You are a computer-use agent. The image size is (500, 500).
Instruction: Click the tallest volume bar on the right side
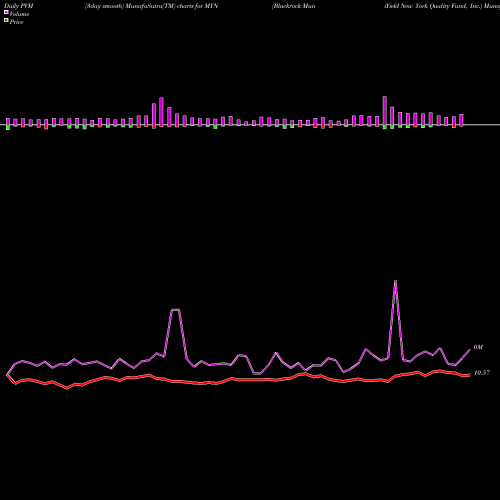385,111
